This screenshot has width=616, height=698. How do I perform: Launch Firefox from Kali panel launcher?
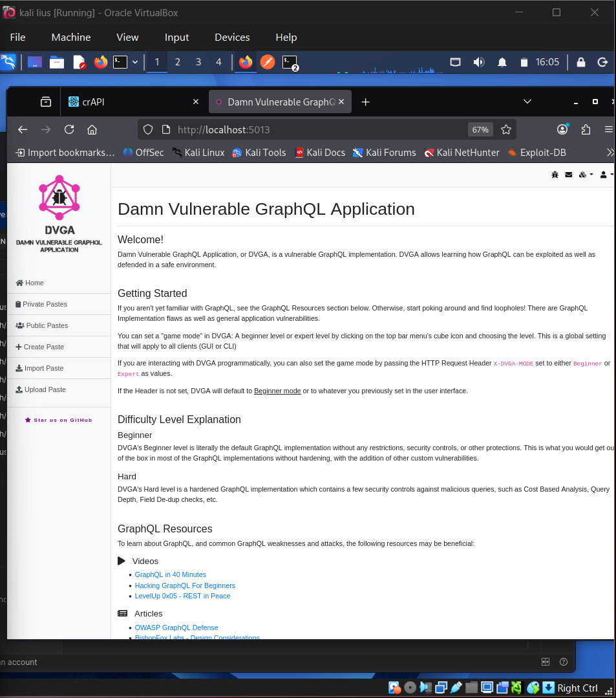[101, 62]
